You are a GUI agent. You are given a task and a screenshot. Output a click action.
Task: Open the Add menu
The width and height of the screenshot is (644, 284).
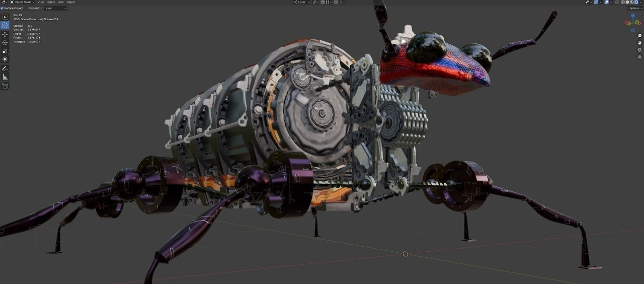[x=61, y=2]
